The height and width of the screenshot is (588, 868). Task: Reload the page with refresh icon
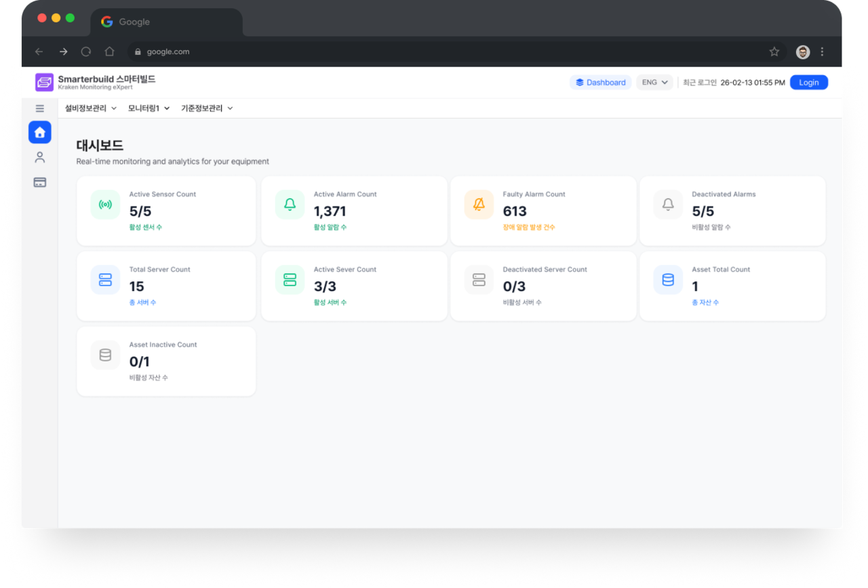86,52
